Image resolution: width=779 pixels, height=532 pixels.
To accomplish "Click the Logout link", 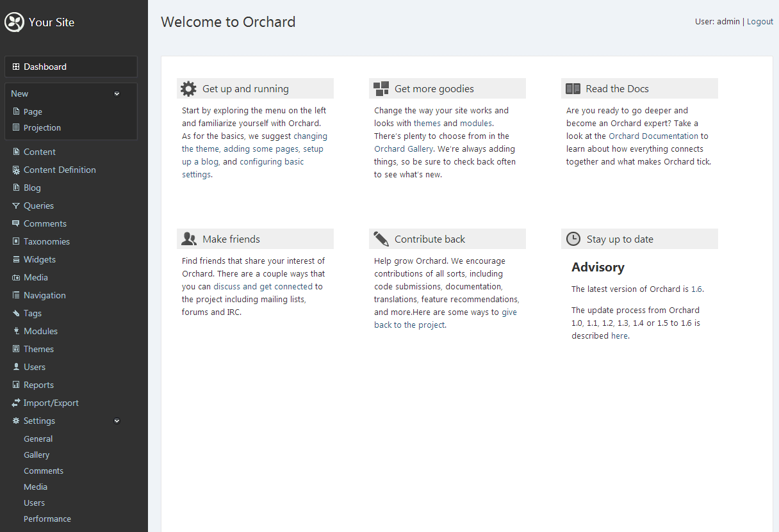I will (x=760, y=21).
